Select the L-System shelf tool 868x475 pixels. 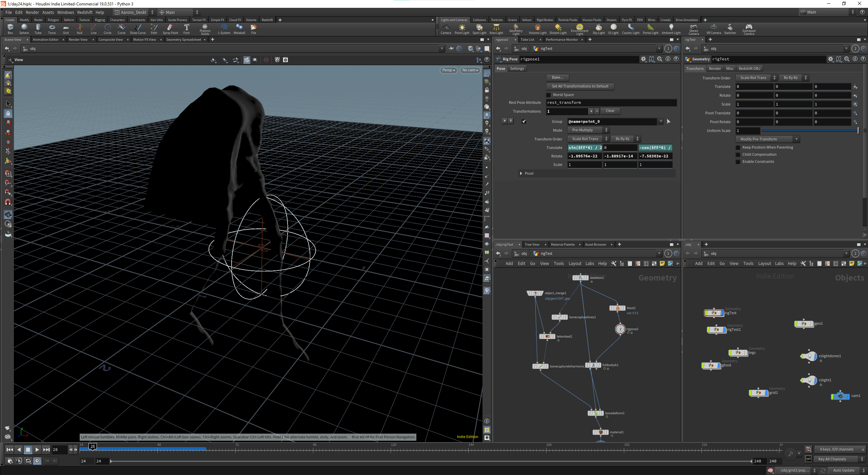(x=224, y=29)
